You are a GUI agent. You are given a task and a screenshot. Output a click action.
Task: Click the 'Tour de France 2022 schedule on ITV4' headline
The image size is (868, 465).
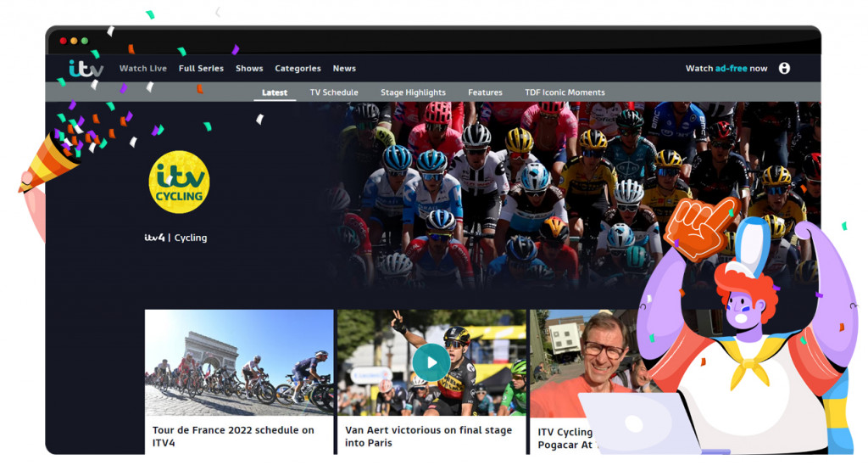point(233,436)
